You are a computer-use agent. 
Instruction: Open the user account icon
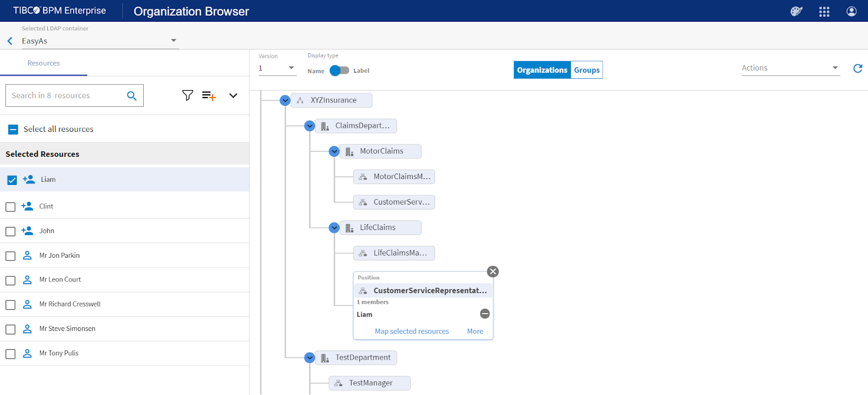(851, 11)
